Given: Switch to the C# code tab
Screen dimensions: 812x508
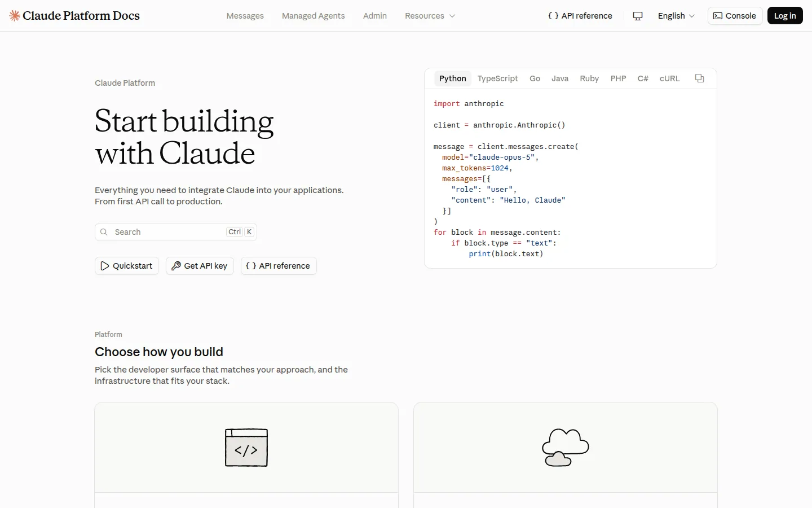Looking at the screenshot, I should pos(643,78).
